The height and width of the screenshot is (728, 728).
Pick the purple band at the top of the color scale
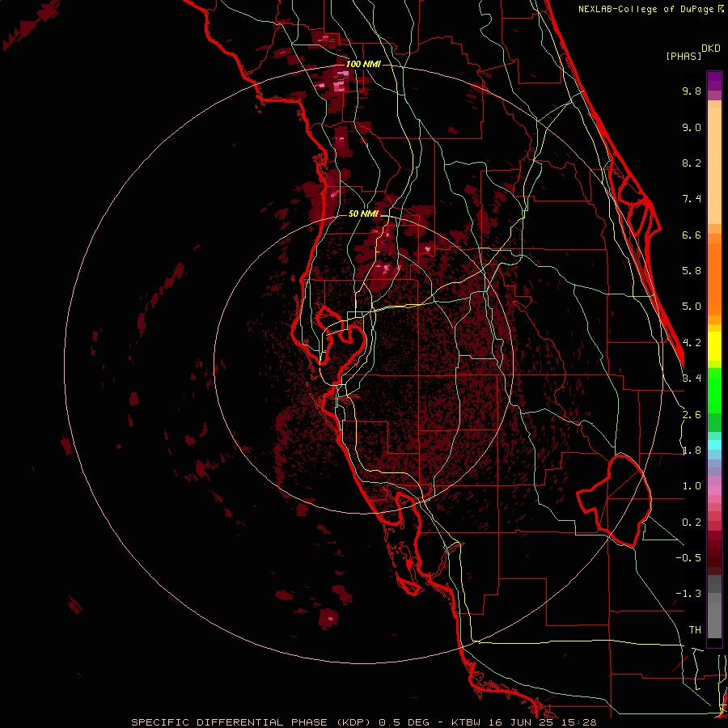coord(714,81)
